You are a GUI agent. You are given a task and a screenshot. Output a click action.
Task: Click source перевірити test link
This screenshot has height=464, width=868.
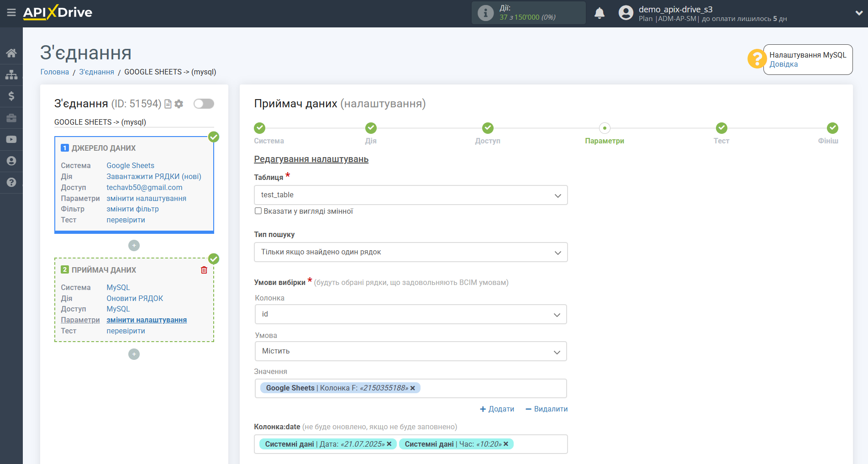click(x=126, y=220)
